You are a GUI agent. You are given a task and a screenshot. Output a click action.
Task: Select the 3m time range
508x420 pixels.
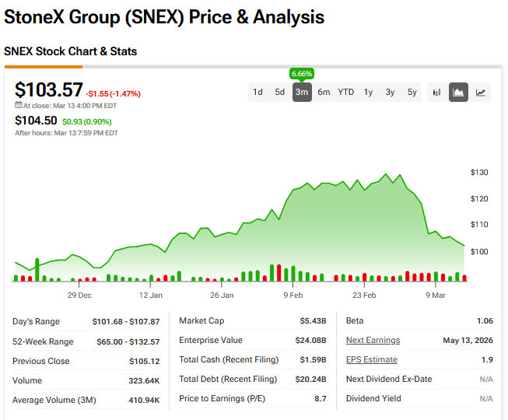click(x=302, y=93)
